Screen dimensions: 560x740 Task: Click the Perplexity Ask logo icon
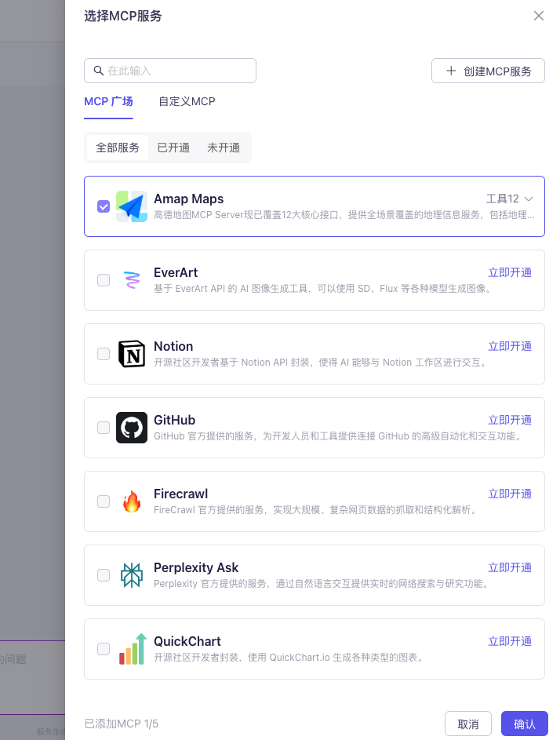coord(132,575)
